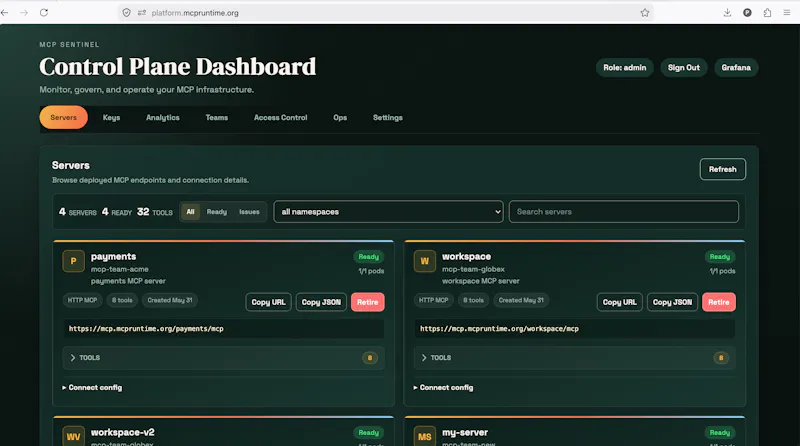Copy JSON for payments server
This screenshot has width=800, height=446.
321,302
